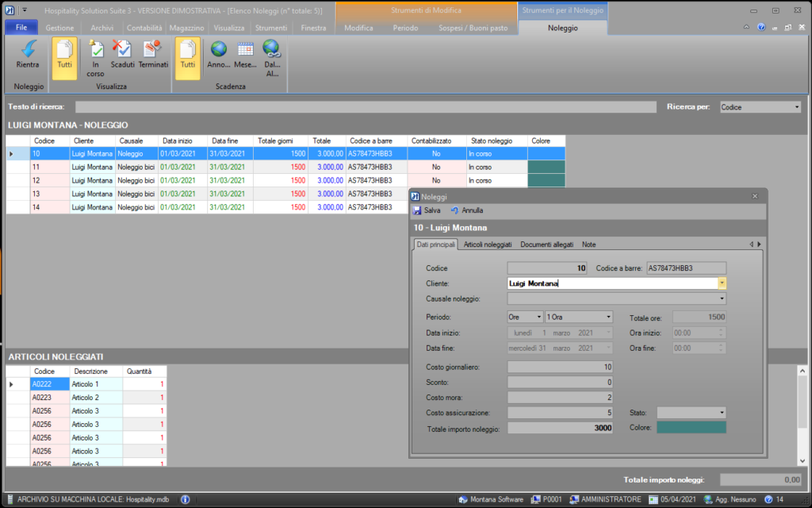Sort articles by Quantità column header
812x508 pixels.
coord(144,371)
